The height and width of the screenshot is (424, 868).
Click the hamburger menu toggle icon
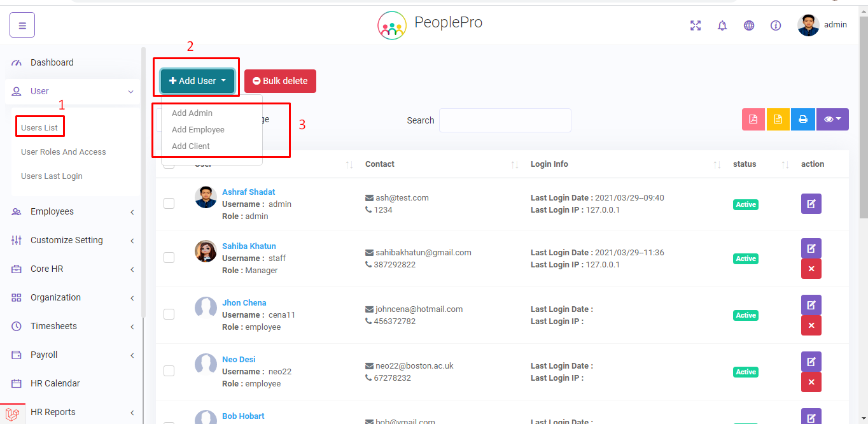click(22, 25)
